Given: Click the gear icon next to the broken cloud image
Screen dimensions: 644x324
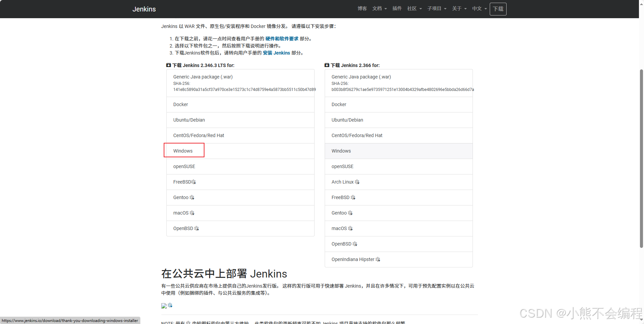Looking at the screenshot, I should coord(170,305).
